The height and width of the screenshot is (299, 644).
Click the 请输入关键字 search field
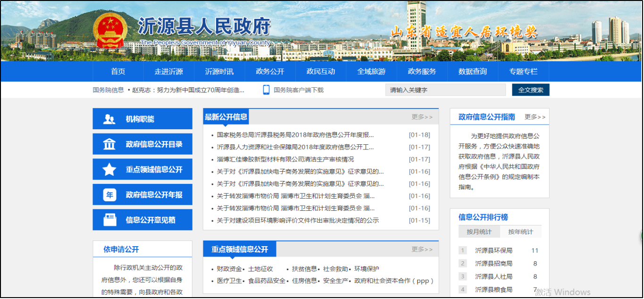pyautogui.click(x=445, y=90)
